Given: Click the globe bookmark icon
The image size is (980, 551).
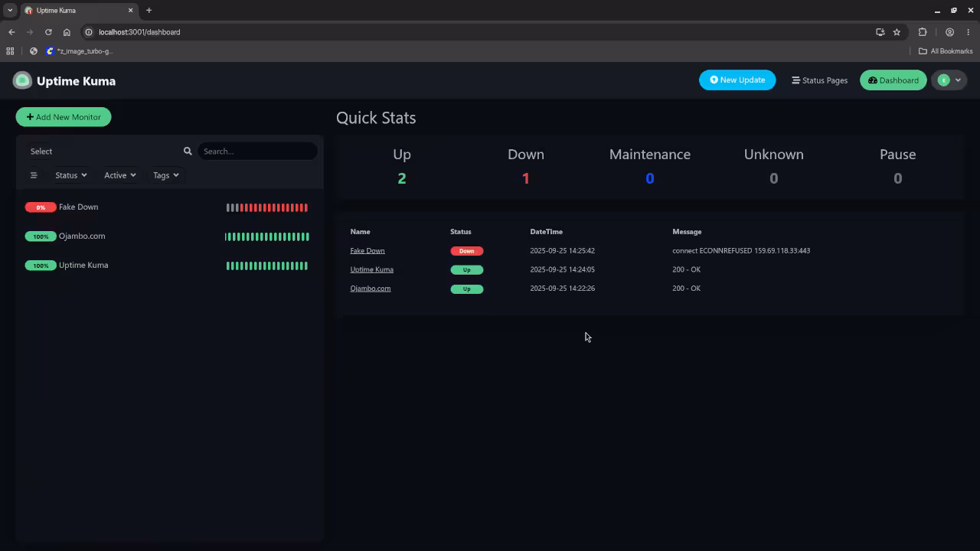Looking at the screenshot, I should (34, 51).
